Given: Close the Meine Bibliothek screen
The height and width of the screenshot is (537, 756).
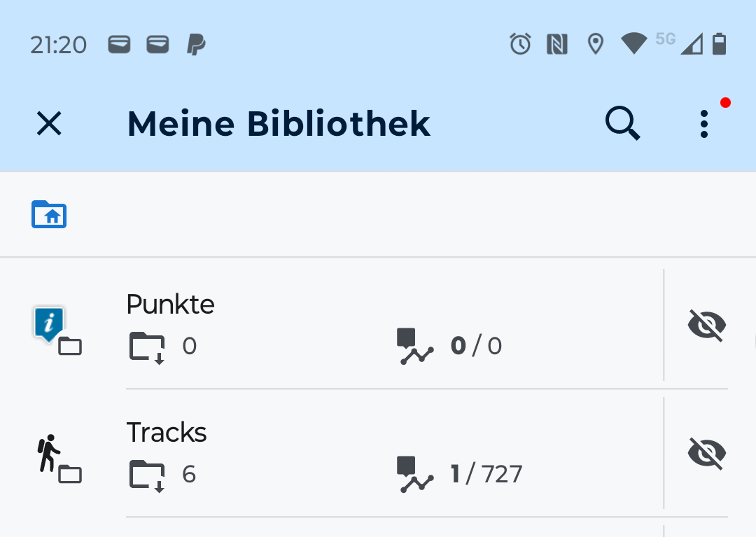Looking at the screenshot, I should coord(49,124).
